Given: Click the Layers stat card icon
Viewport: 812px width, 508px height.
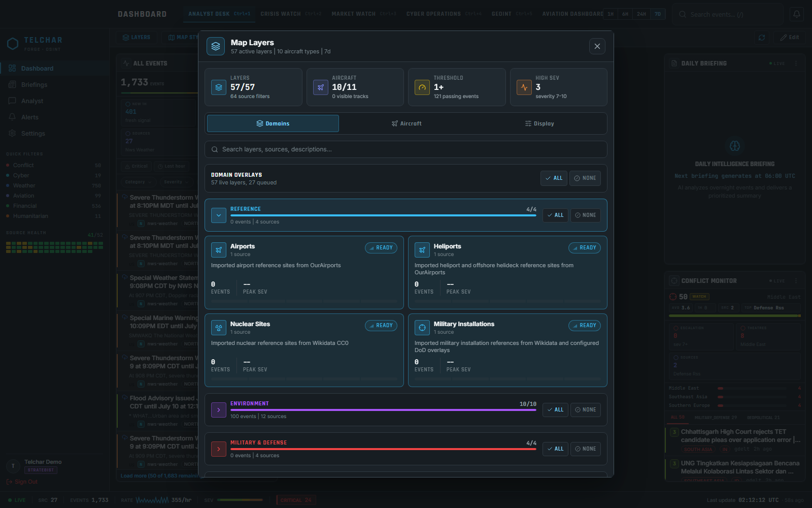Looking at the screenshot, I should click(x=219, y=87).
